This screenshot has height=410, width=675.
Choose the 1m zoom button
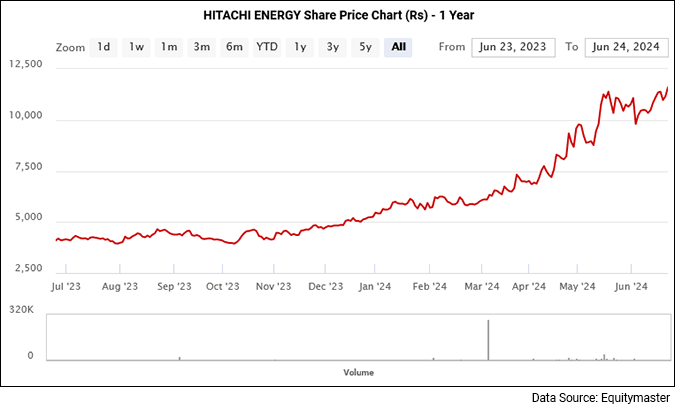tap(169, 47)
